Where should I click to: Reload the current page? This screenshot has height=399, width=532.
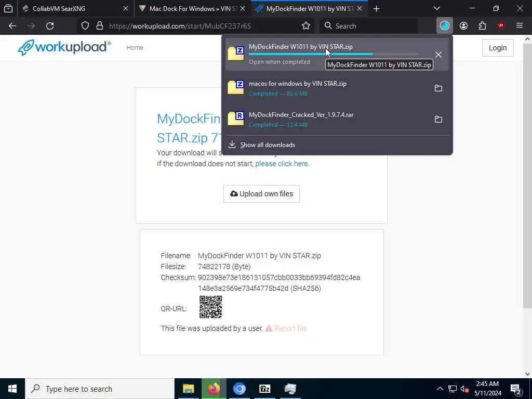[x=50, y=26]
